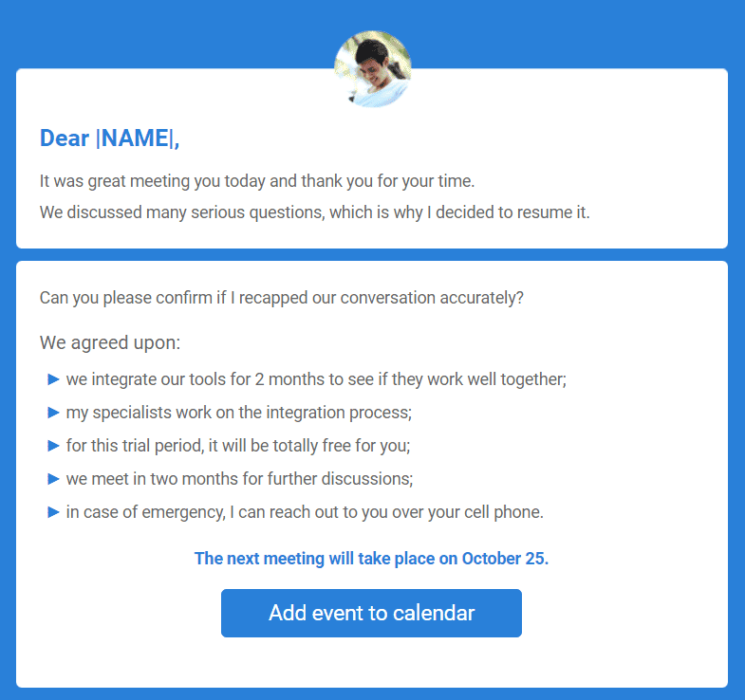Click the next meeting October 25 text
Screen dimensions: 745x700
click(x=371, y=559)
